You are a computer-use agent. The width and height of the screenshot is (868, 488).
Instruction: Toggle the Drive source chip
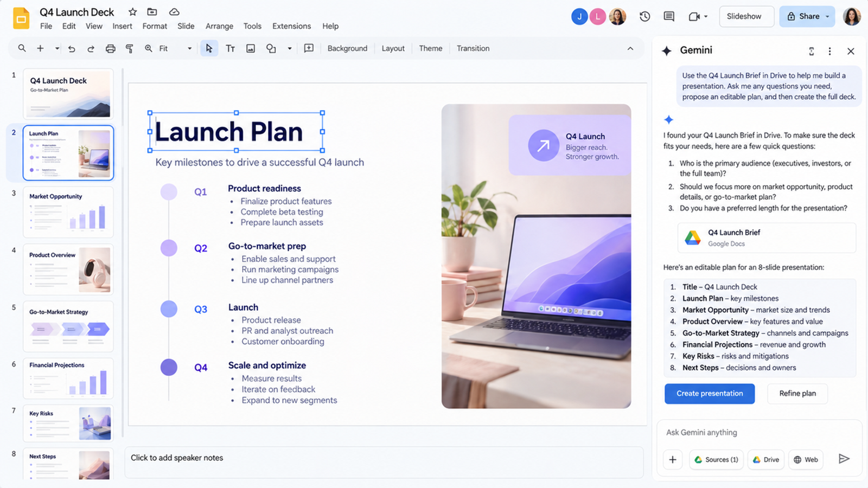pyautogui.click(x=766, y=459)
